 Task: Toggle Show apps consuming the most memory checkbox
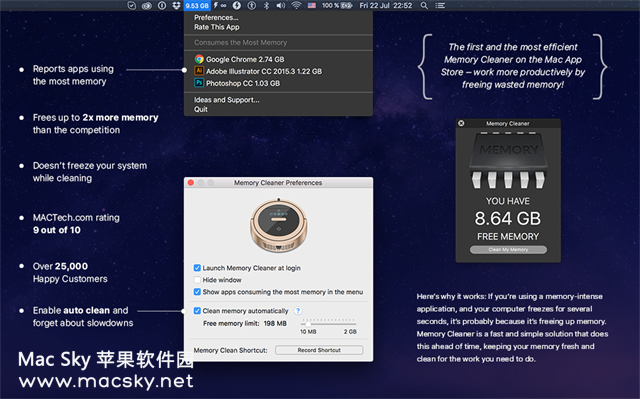(x=197, y=292)
